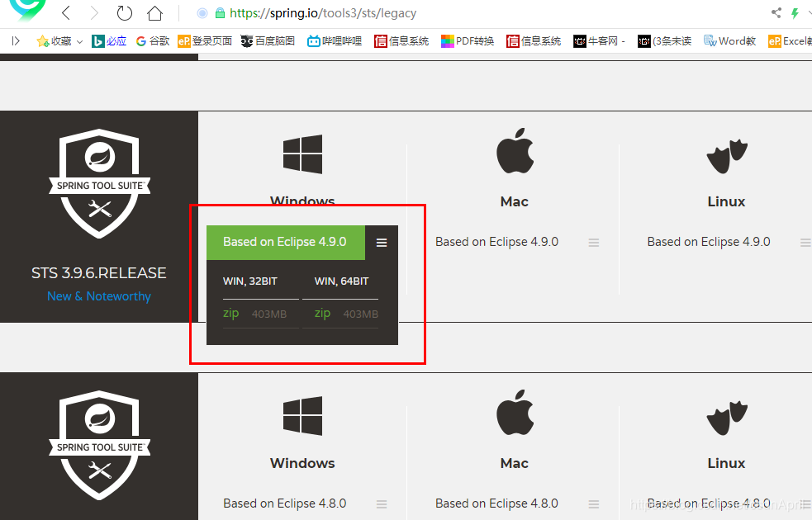Select Windows Based on Eclipse 4.8.0
This screenshot has width=812, height=520.
pyautogui.click(x=285, y=503)
